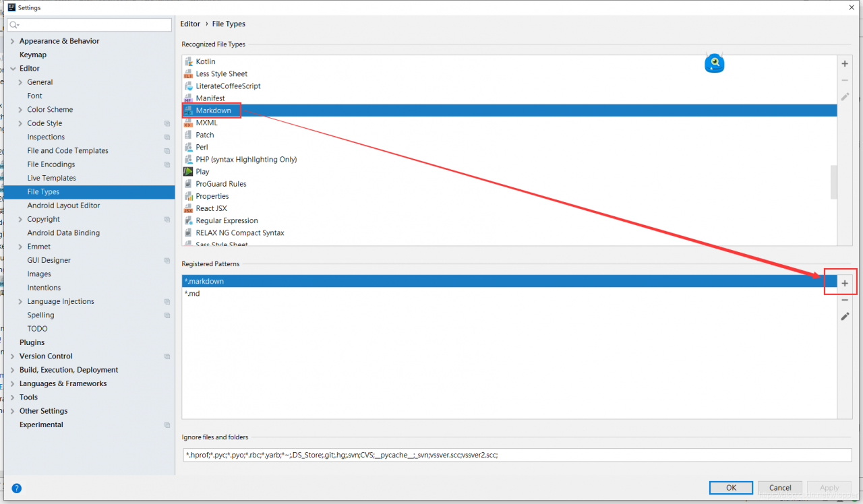Open the Live Templates settings page
The image size is (863, 504).
click(x=51, y=178)
